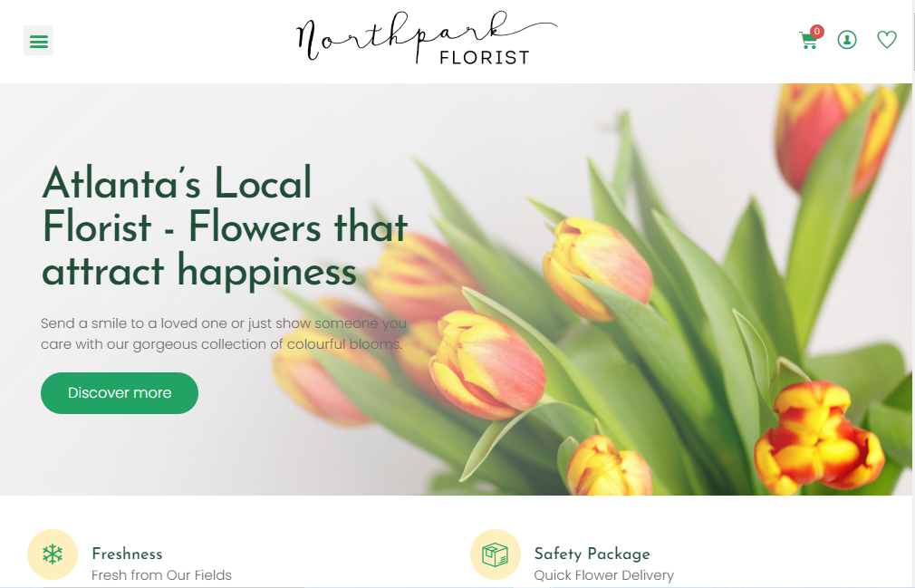
Task: Click the hero headline about Atlanta's Local Florist
Action: tap(225, 227)
